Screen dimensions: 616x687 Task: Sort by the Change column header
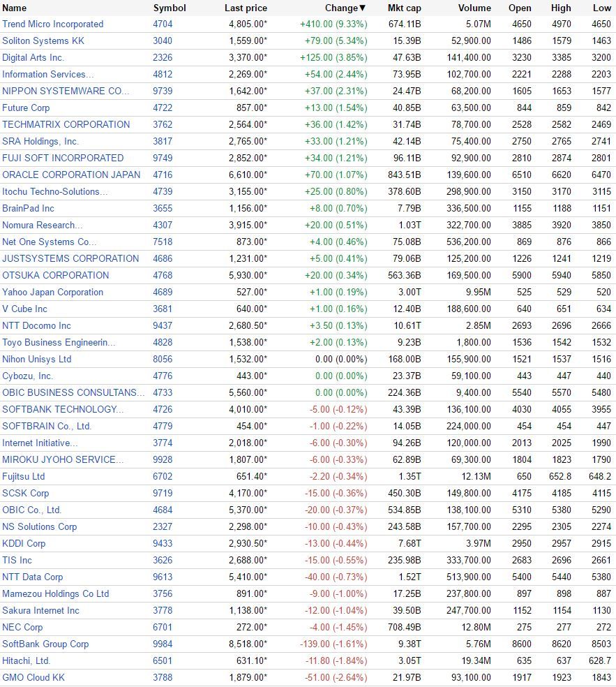point(345,8)
